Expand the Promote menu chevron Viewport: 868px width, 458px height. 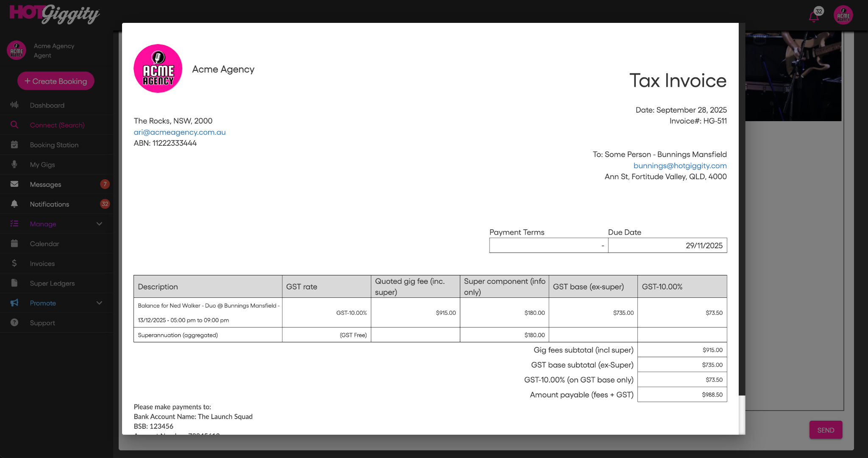pyautogui.click(x=99, y=303)
